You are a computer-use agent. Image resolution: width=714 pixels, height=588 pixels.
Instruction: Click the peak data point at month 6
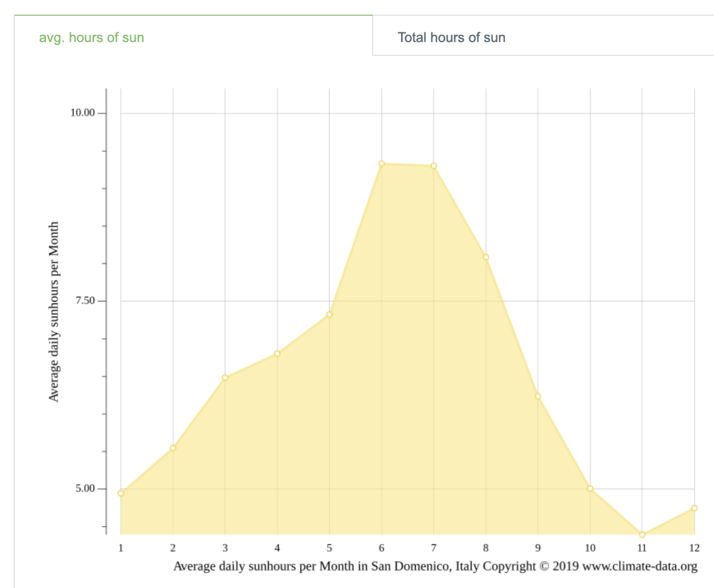[382, 164]
